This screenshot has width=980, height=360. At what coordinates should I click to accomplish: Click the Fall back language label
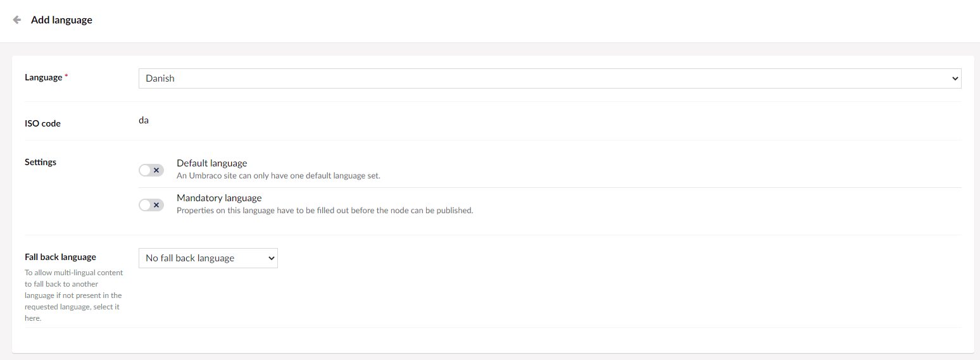pyautogui.click(x=60, y=257)
